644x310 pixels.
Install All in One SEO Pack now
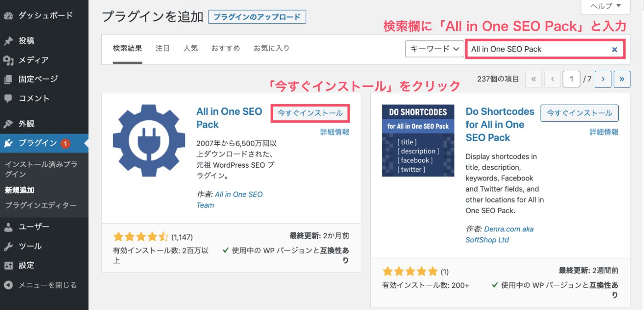310,113
